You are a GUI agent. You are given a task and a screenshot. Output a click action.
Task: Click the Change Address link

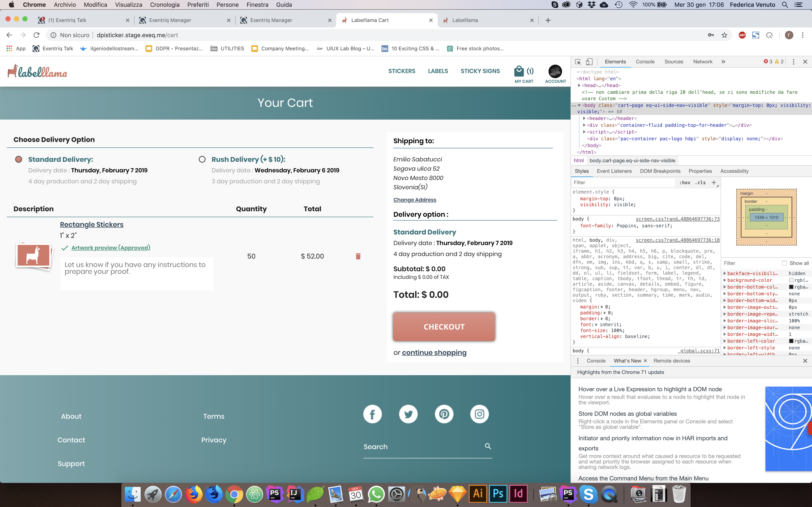click(415, 200)
